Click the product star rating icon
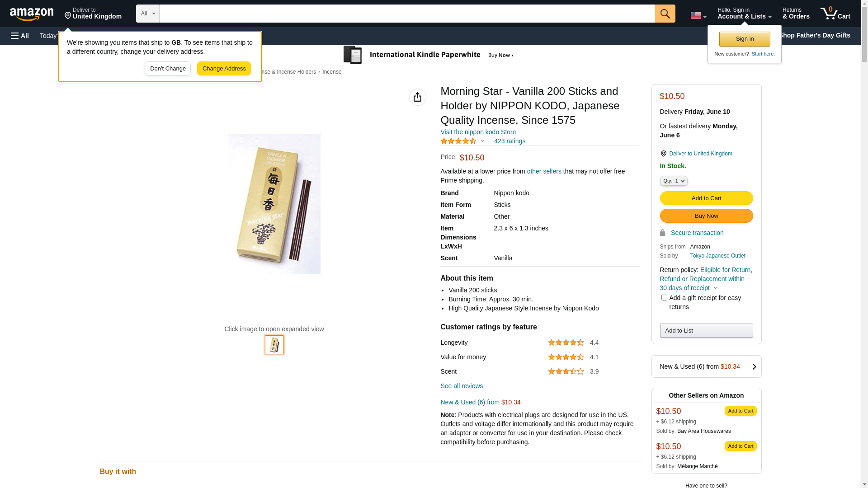868x488 pixels. pos(458,141)
